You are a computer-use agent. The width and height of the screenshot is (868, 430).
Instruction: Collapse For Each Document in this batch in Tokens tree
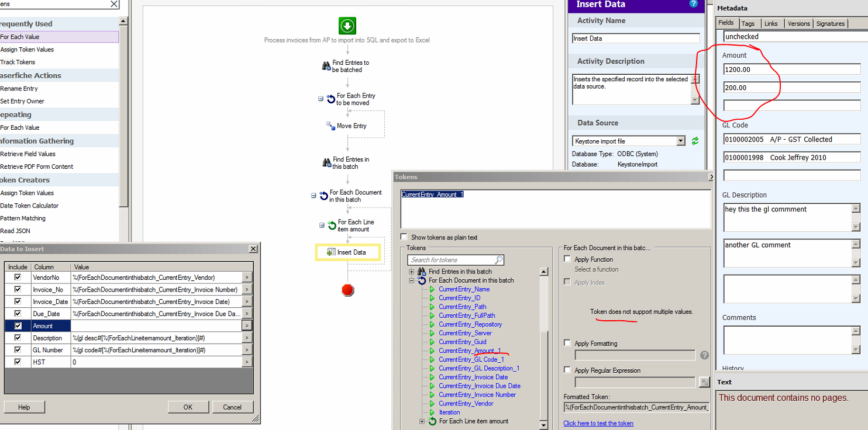point(412,280)
